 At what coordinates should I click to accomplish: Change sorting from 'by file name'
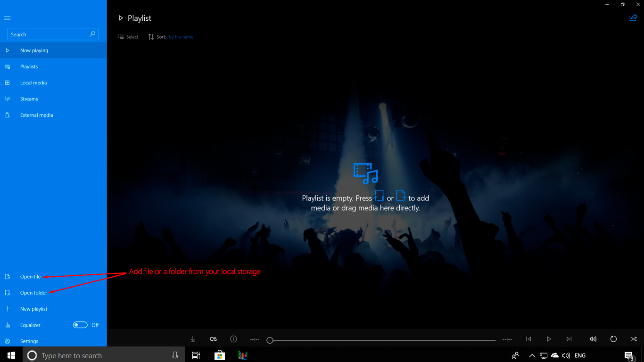(181, 36)
